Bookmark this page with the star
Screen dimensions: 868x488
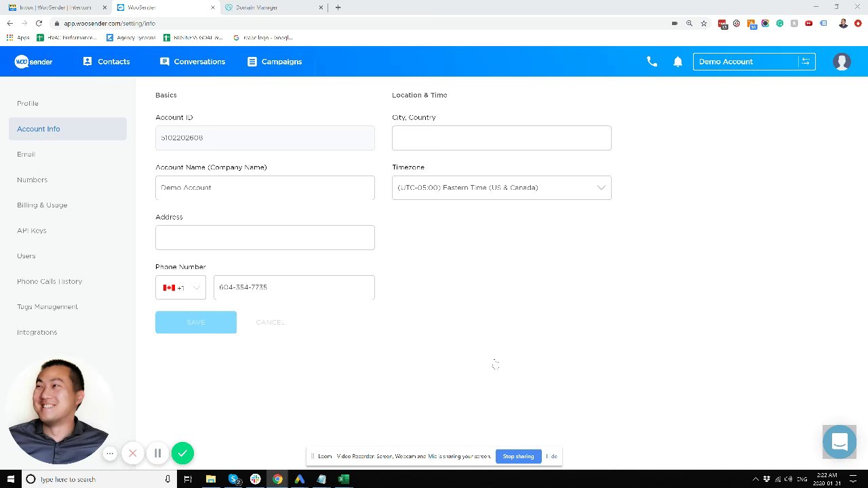tap(704, 23)
